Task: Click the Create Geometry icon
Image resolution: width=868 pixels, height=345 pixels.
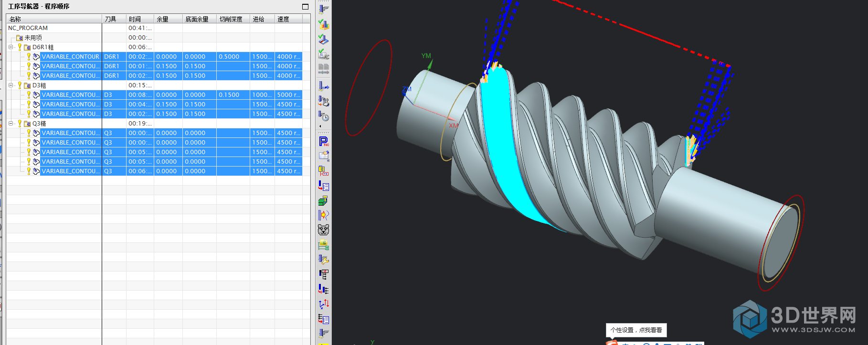Action: pyautogui.click(x=324, y=171)
